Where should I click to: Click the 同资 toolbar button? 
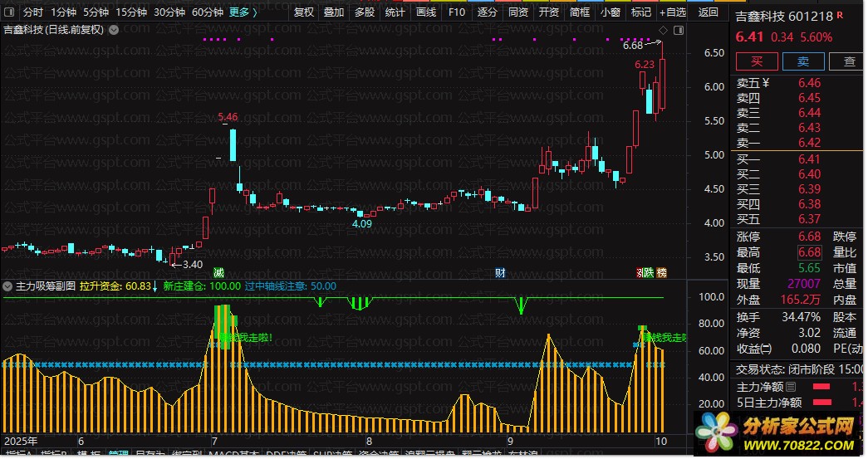coord(518,12)
